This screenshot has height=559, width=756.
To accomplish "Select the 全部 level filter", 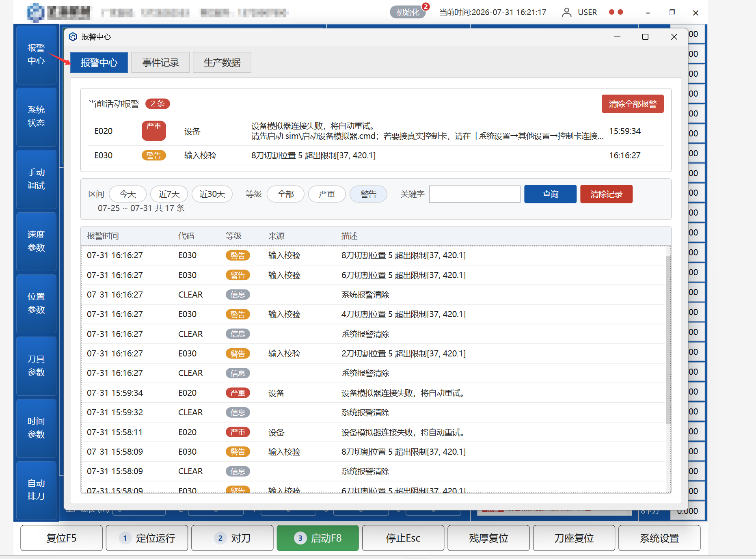I will point(286,194).
